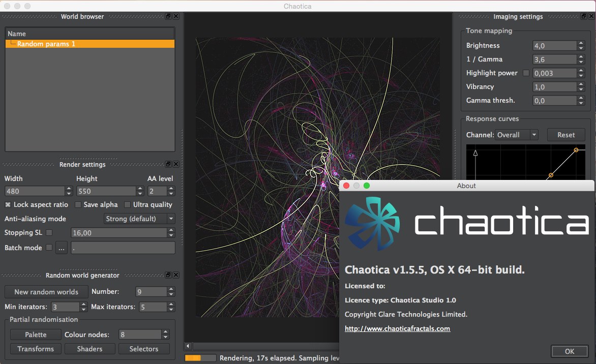
Task: Select the upper response curve node
Action: click(x=576, y=150)
